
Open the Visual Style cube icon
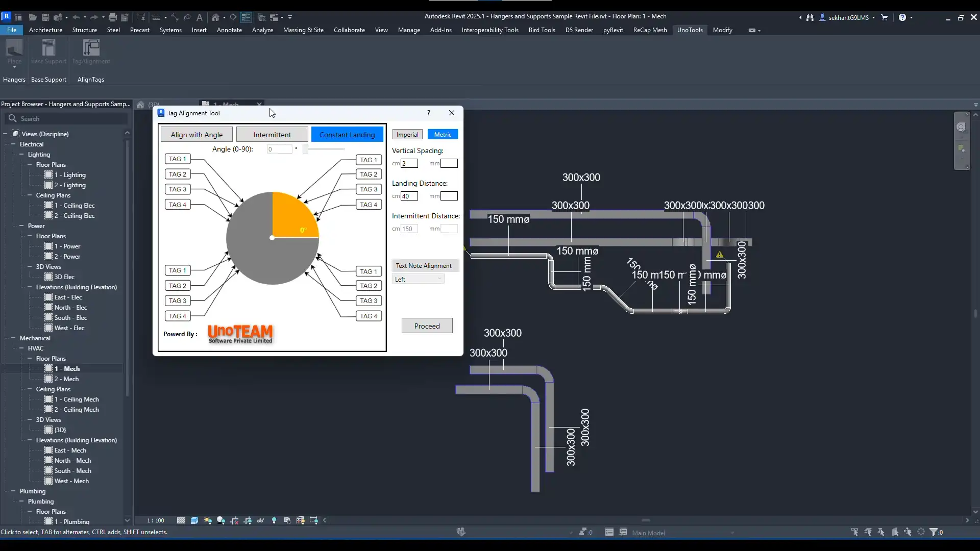pyautogui.click(x=194, y=520)
